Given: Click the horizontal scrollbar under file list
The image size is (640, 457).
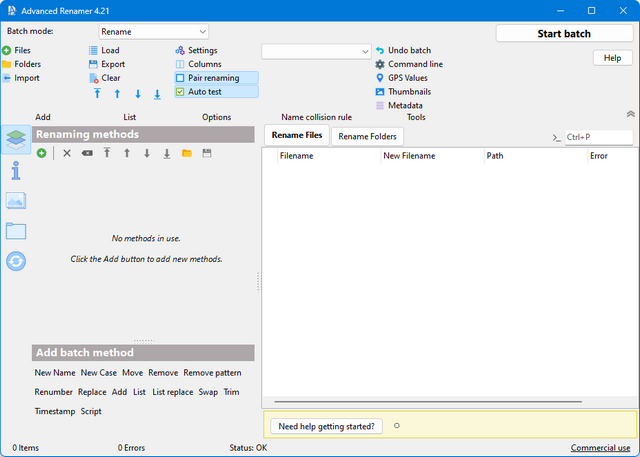Looking at the screenshot, I should 428,402.
